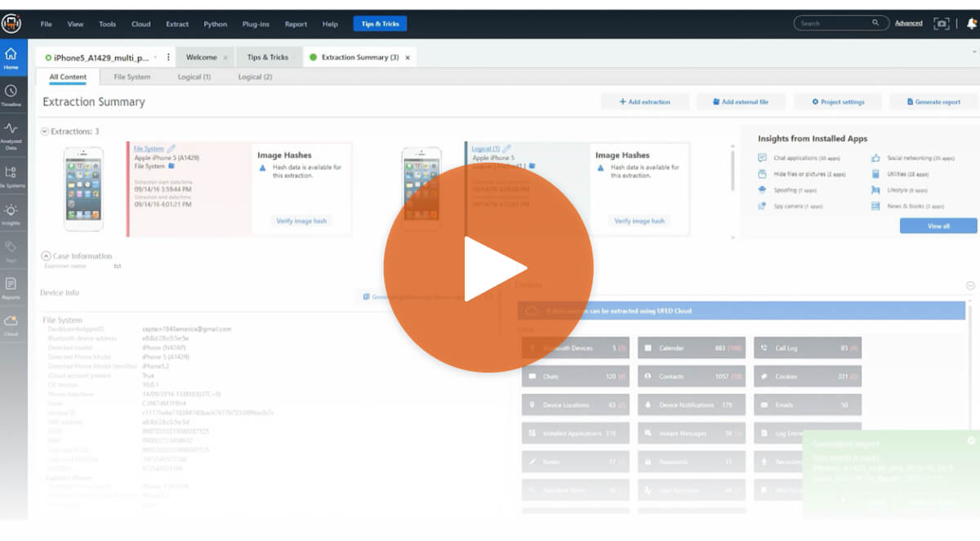The width and height of the screenshot is (980, 541).
Task: Collapse the Extractions section
Action: pyautogui.click(x=45, y=131)
